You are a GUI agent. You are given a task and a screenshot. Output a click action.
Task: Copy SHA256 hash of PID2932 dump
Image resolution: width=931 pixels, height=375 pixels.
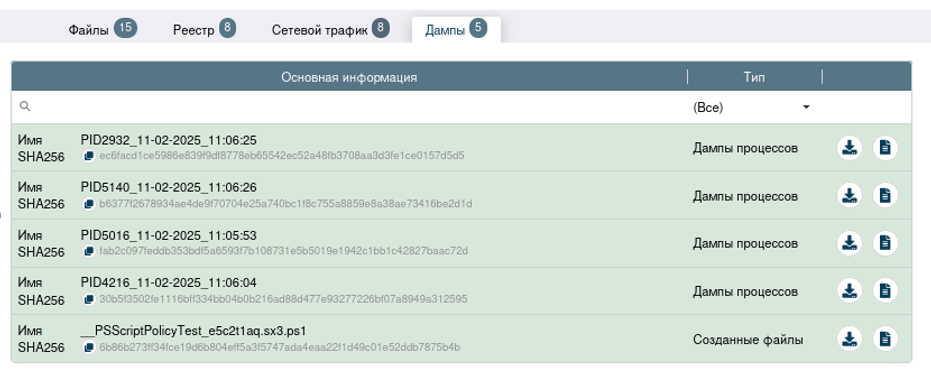click(88, 156)
